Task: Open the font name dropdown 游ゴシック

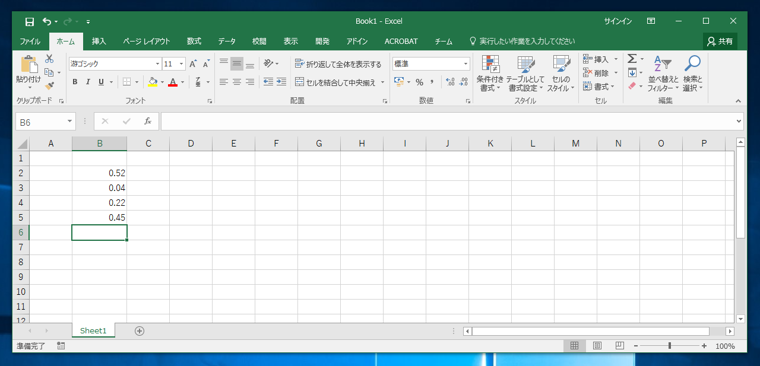Action: pyautogui.click(x=158, y=64)
